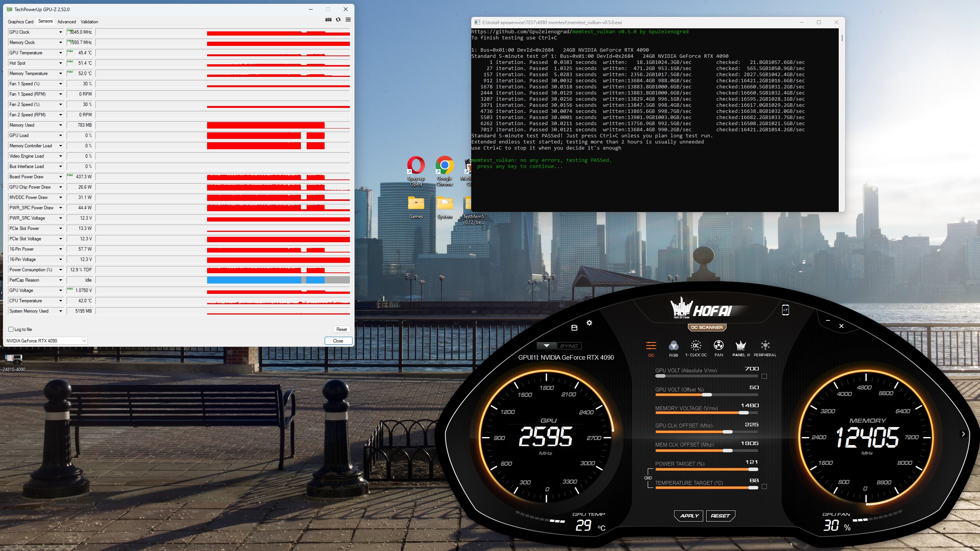
Task: Enable the Log to file checkbox
Action: (x=11, y=329)
